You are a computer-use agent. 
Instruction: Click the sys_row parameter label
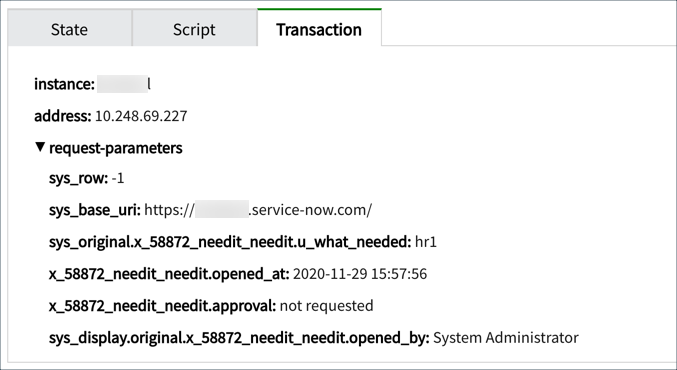coord(78,178)
